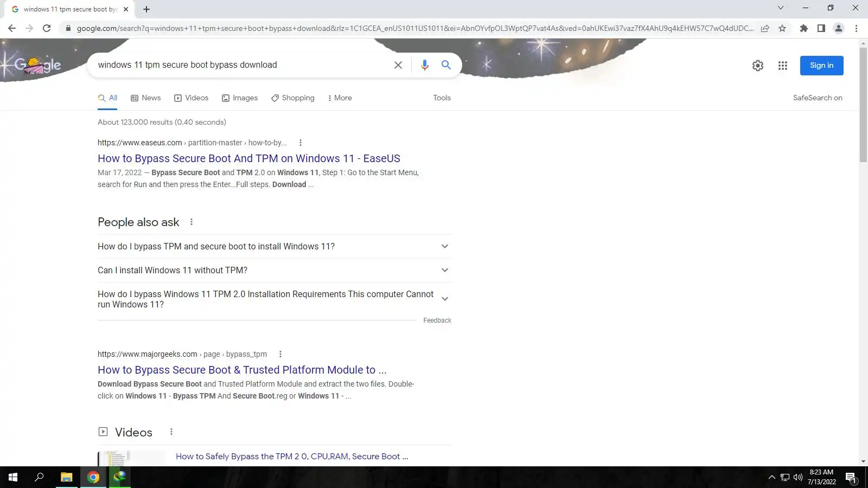The image size is (868, 488).
Task: Expand 'This computer Cannot run Windows 11' question
Action: [275, 299]
